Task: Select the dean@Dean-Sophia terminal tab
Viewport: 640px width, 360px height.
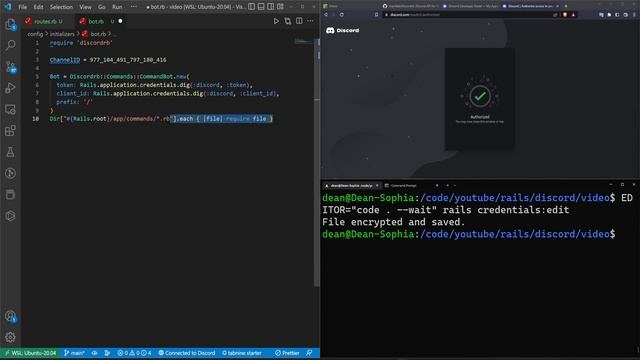Action: coord(351,185)
